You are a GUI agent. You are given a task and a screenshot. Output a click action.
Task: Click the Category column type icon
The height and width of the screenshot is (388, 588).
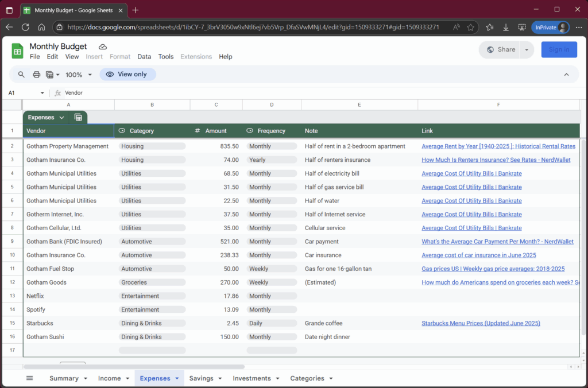(x=122, y=131)
